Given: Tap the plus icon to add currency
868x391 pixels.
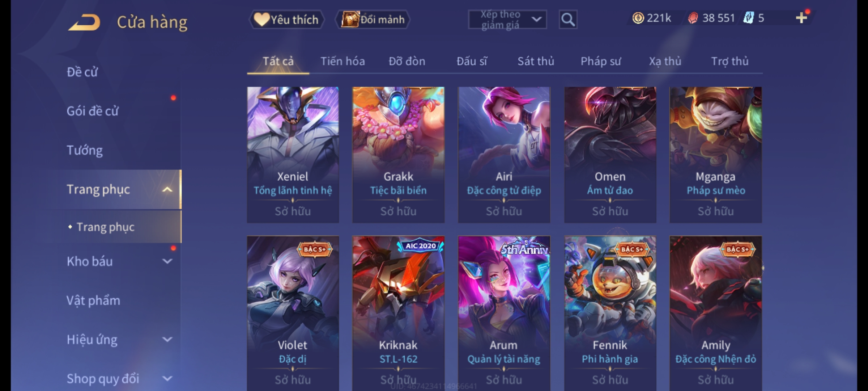Looking at the screenshot, I should tap(801, 18).
